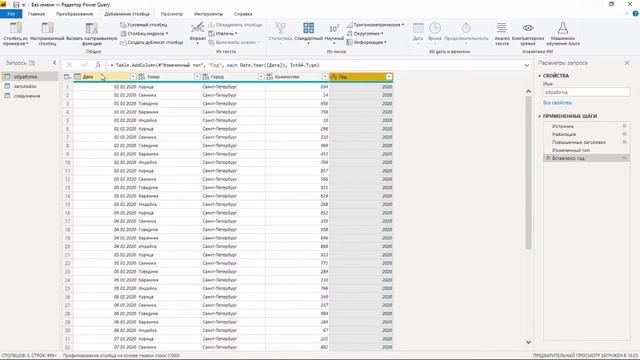Click Duplicate Column (Создать дубликат столбца)

[x=151, y=42]
